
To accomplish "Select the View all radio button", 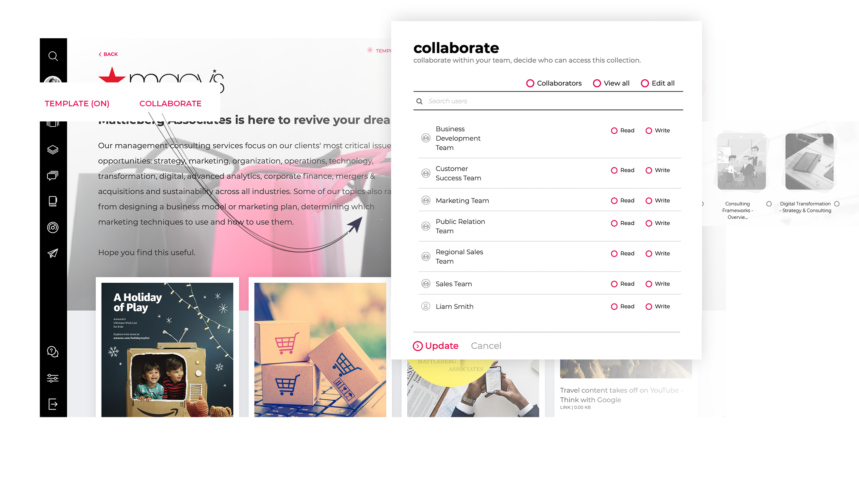I will pos(596,83).
